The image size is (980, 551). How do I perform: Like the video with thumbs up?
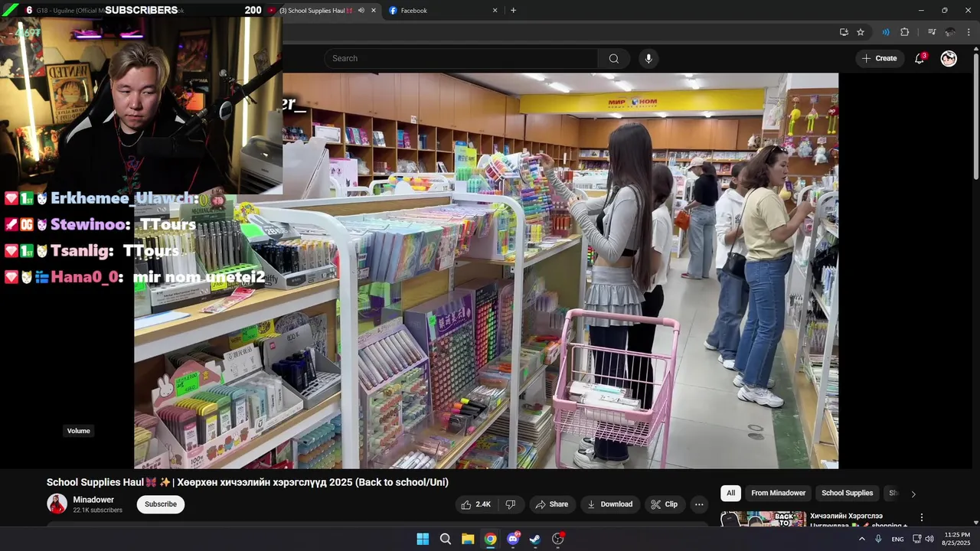point(475,504)
